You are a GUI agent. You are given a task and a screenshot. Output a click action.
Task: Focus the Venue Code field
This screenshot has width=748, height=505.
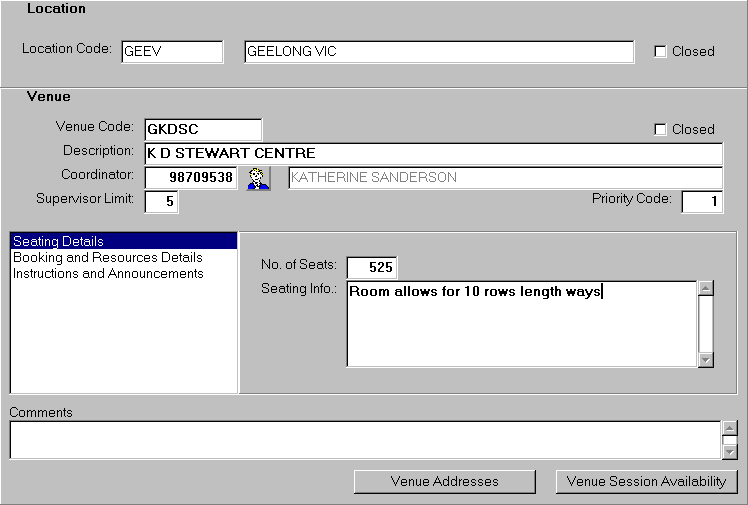[202, 129]
